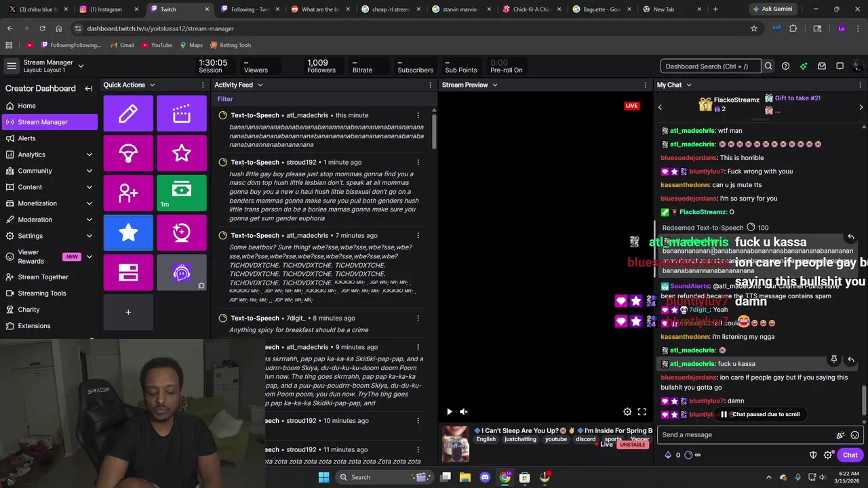Open Charity in the sidebar
This screenshot has height=488, width=868.
[x=49, y=310]
